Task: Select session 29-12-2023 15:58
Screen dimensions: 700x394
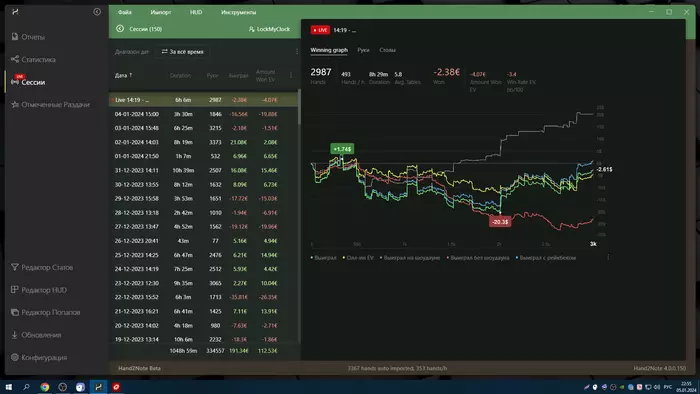Action: [204, 199]
